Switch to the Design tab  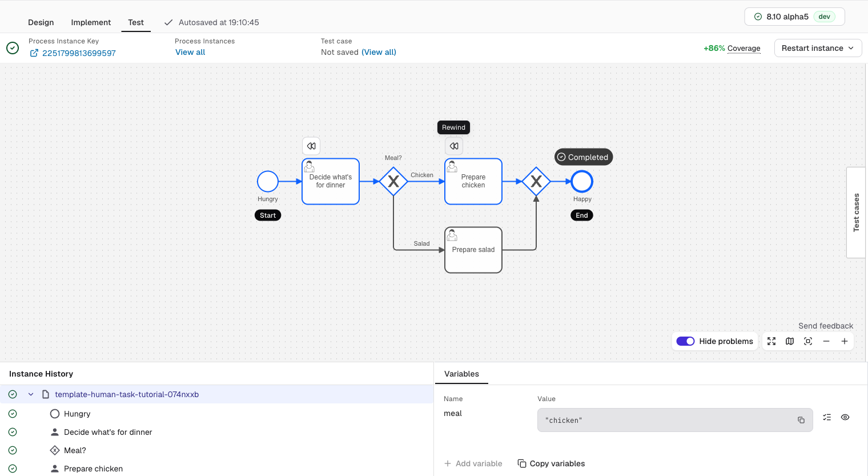41,22
